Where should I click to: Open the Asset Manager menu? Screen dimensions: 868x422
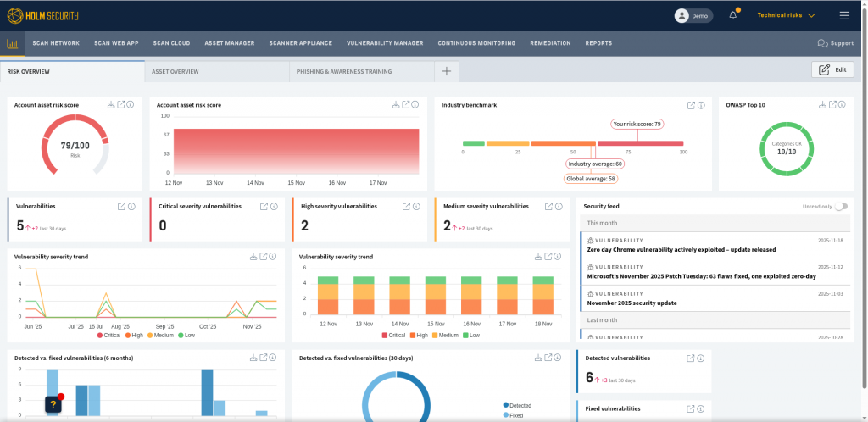click(x=229, y=43)
